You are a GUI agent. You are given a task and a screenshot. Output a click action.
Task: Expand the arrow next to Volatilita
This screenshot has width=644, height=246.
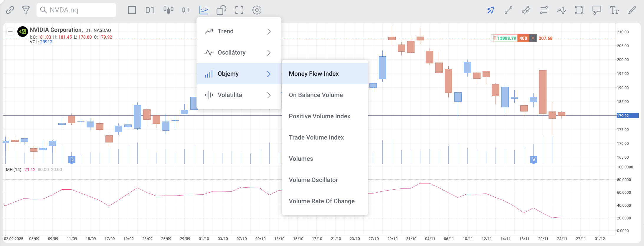269,95
